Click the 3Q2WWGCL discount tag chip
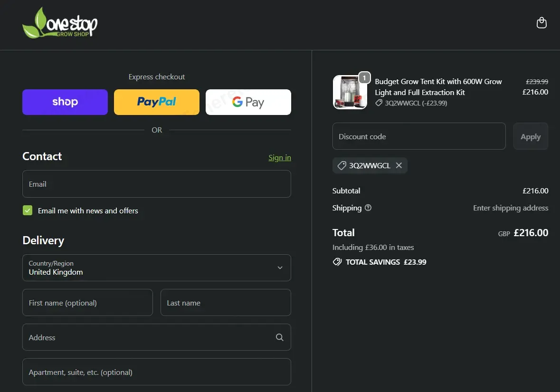Screen dimensions: 560x392 click(x=364, y=165)
